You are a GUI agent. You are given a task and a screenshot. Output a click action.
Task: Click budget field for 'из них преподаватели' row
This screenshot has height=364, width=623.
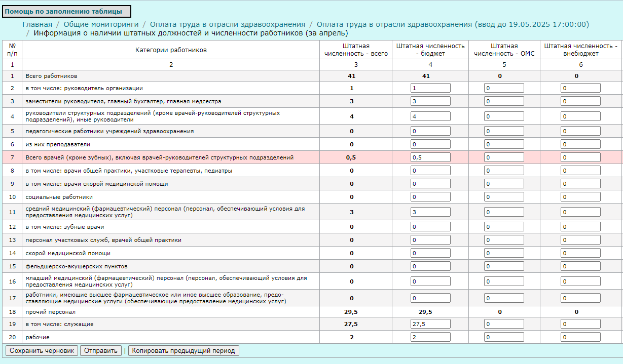(x=430, y=144)
